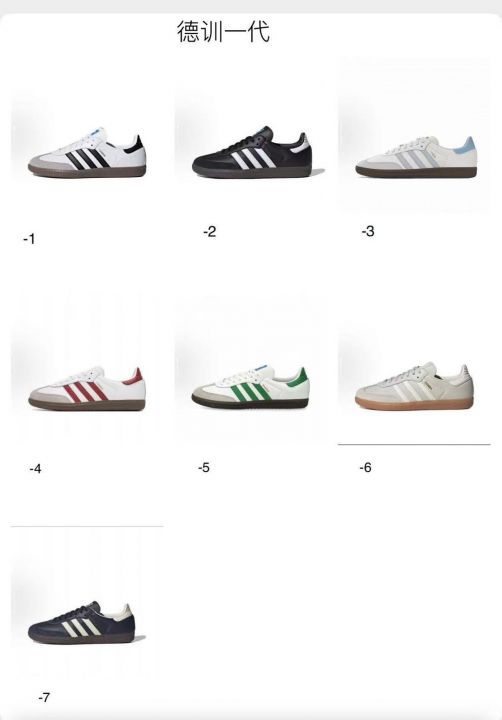This screenshot has width=502, height=720.
Task: Select the white sneaker with burgundy stripes
Action: click(87, 389)
